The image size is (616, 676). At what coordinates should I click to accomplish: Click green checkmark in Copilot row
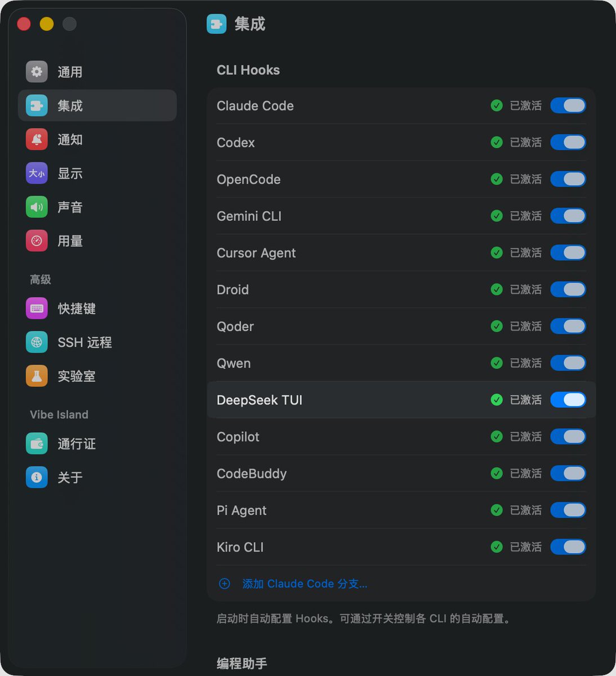coord(497,437)
